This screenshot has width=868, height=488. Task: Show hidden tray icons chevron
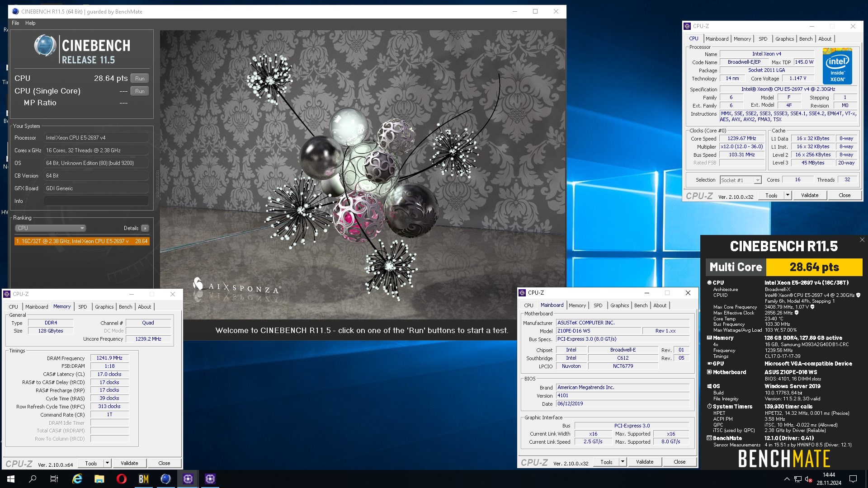tap(787, 479)
